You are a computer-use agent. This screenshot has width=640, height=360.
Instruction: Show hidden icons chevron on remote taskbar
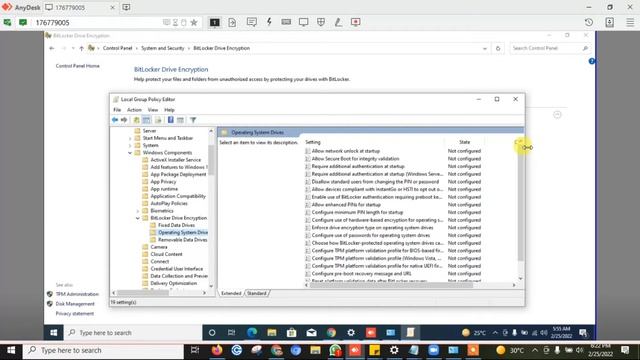[495, 333]
